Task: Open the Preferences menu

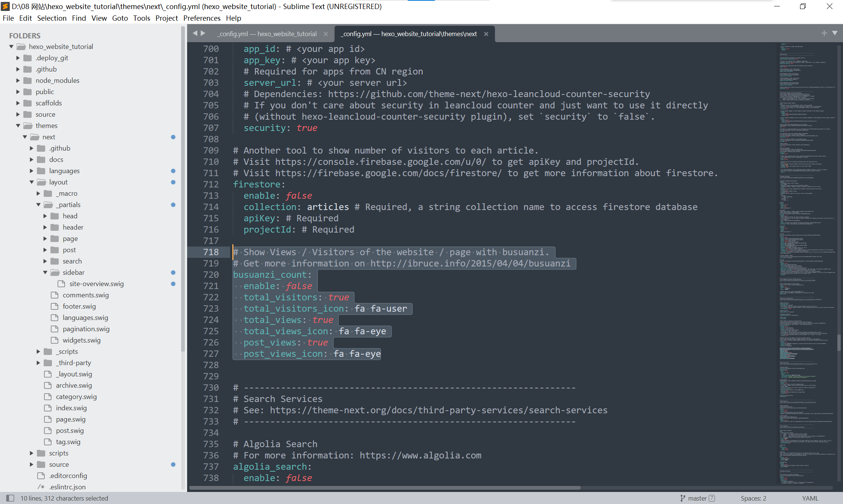Action: (x=202, y=18)
